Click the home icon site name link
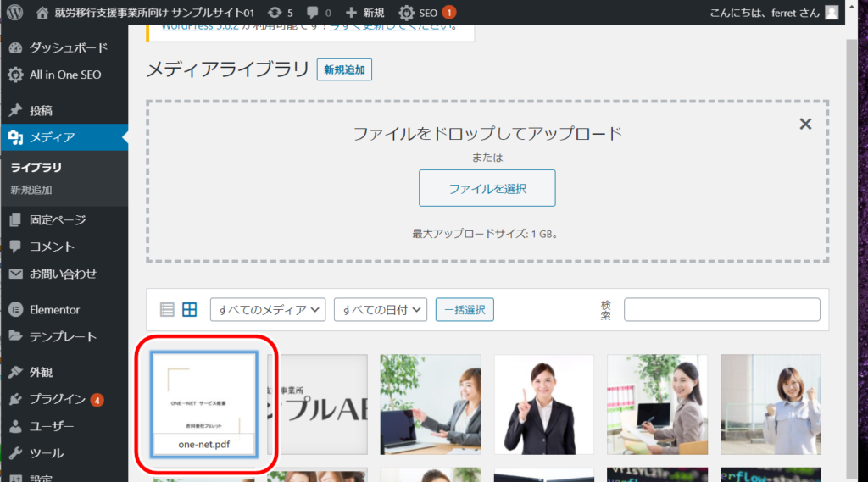This screenshot has height=482, width=868. [43, 13]
